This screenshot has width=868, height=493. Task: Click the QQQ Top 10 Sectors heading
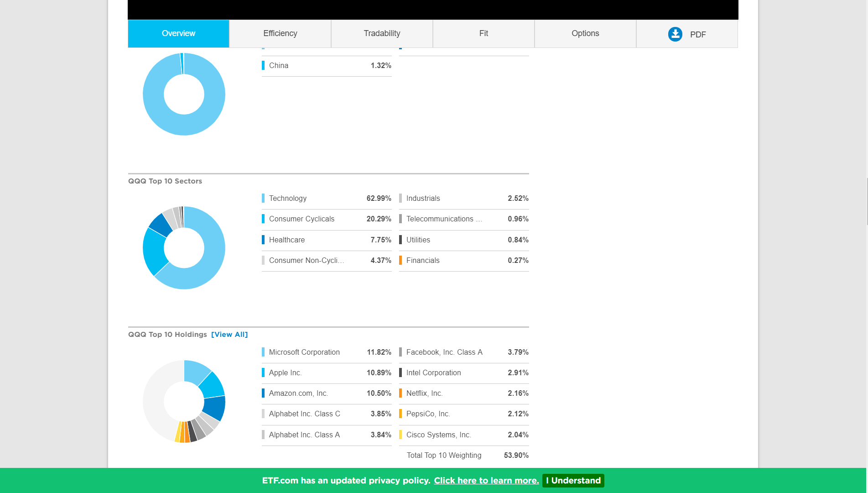(x=165, y=181)
